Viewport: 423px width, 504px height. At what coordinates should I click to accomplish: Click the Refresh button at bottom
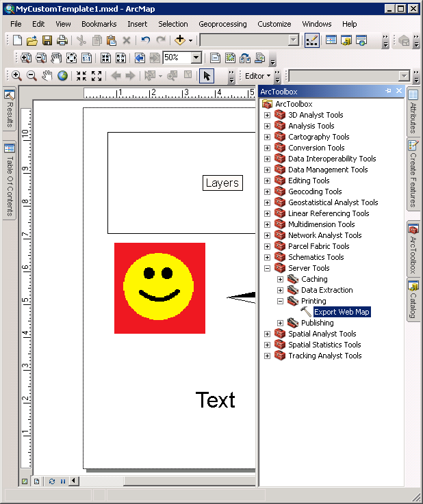point(52,481)
